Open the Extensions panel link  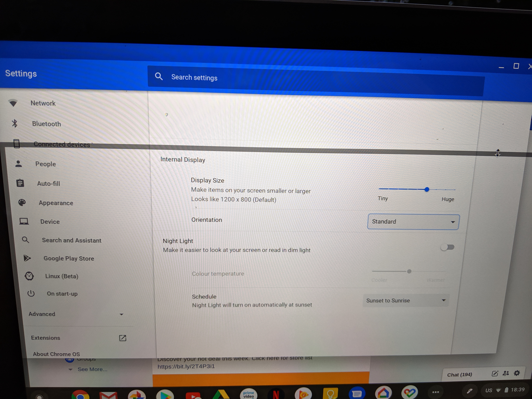(46, 337)
